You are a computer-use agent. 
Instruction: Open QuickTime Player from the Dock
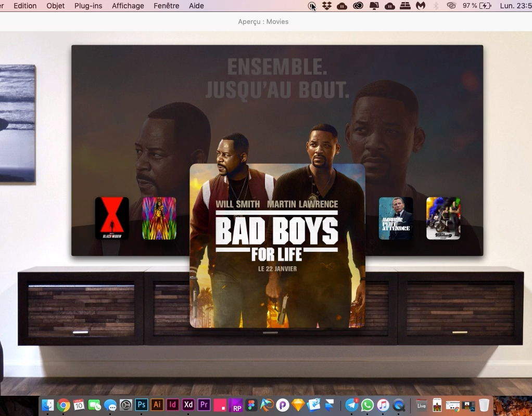tap(399, 405)
